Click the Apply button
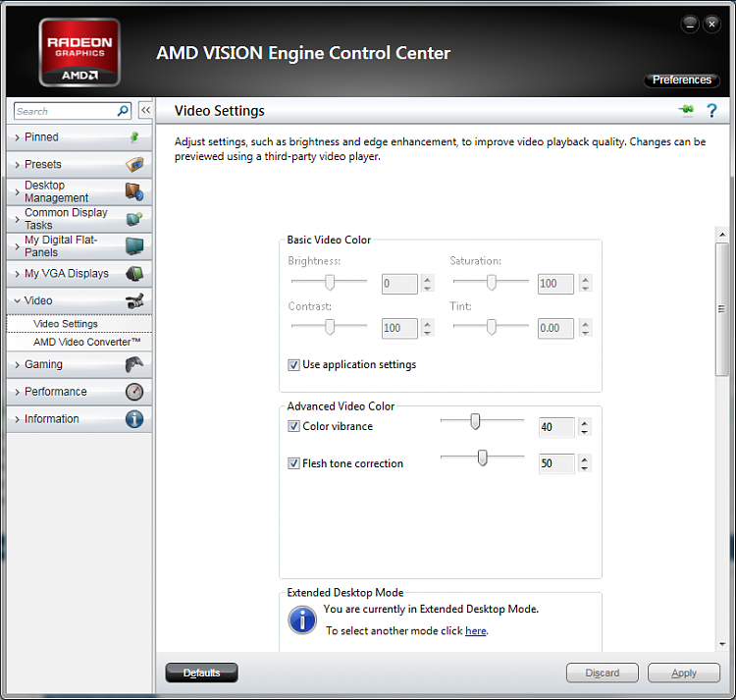The image size is (736, 700). (684, 673)
